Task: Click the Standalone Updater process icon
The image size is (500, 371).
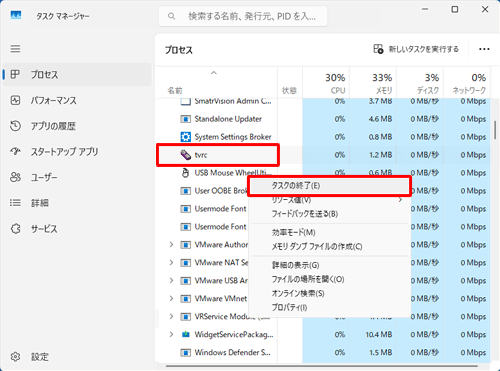Action: (x=185, y=119)
